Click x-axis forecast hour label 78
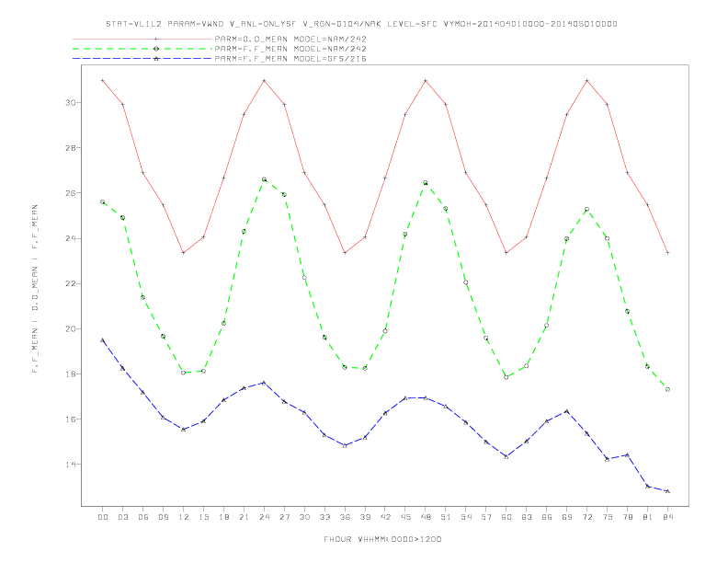Image resolution: width=728 pixels, height=563 pixels. click(x=627, y=517)
